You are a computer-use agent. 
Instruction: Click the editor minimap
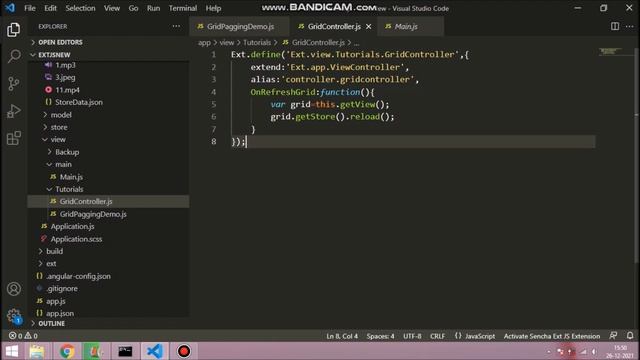[x=611, y=51]
